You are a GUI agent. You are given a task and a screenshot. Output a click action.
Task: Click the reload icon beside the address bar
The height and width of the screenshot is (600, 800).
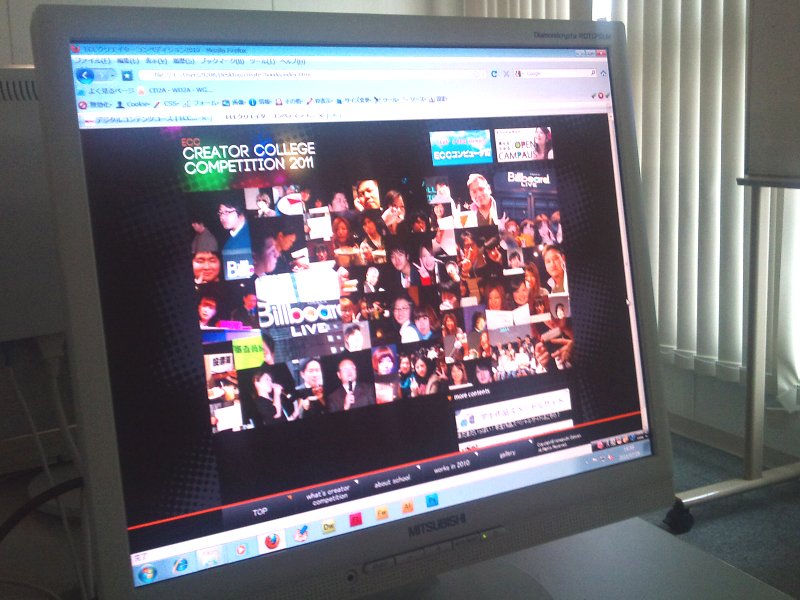click(x=494, y=74)
